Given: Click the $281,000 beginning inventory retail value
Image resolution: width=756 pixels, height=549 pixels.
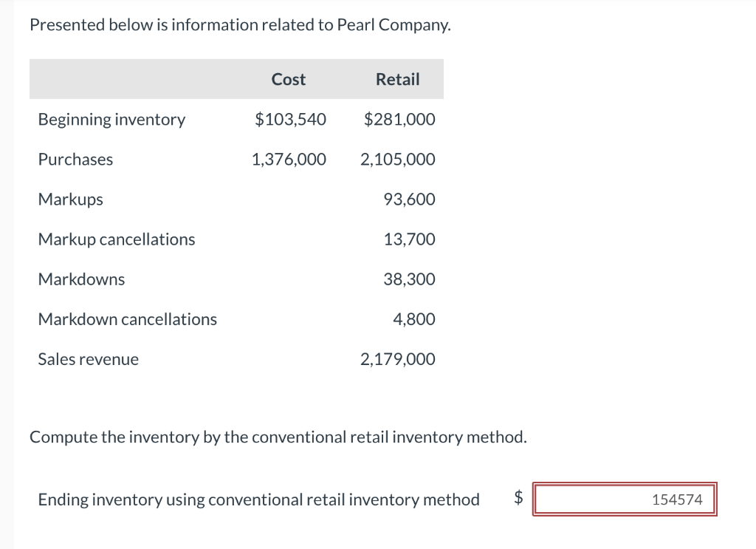Looking at the screenshot, I should [x=398, y=119].
